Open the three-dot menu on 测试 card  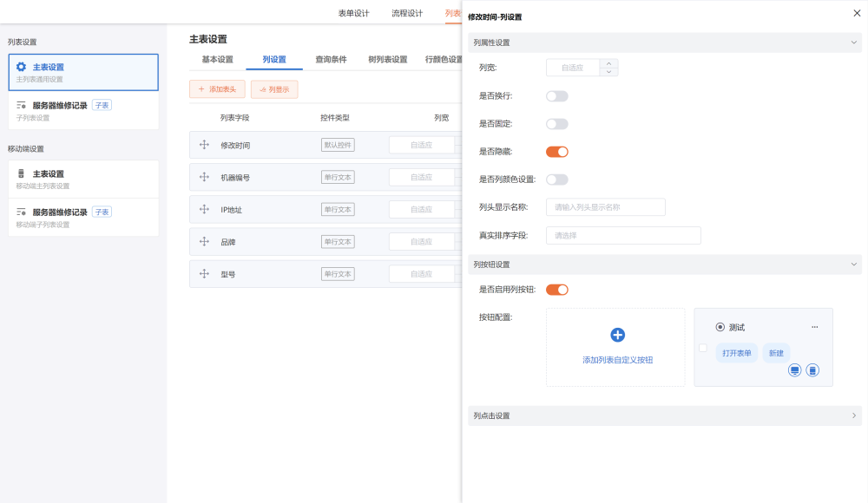(814, 327)
